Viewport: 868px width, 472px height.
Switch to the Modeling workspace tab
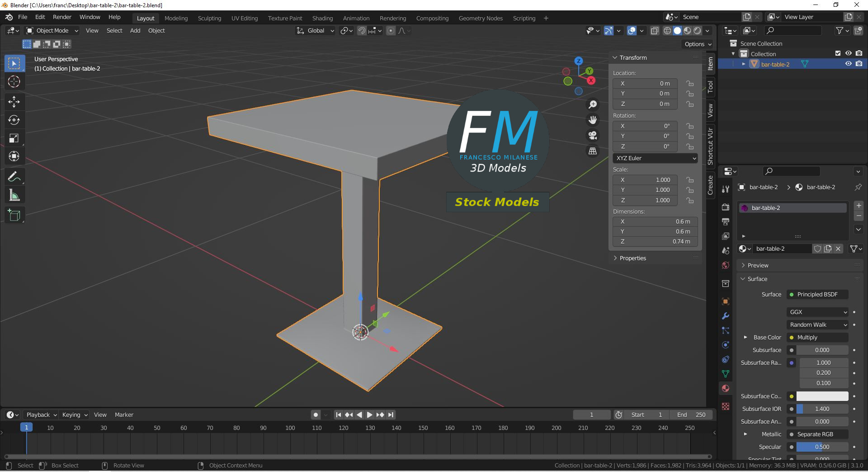176,18
